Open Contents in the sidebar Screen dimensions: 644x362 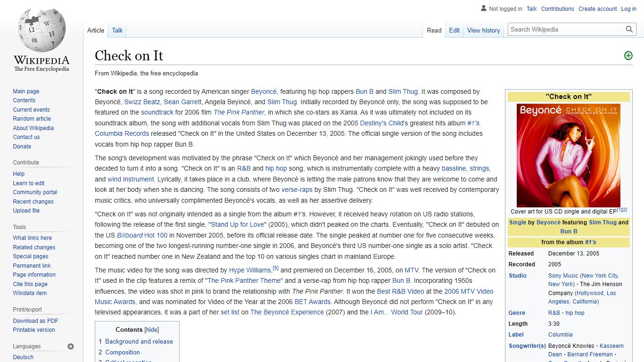point(24,100)
